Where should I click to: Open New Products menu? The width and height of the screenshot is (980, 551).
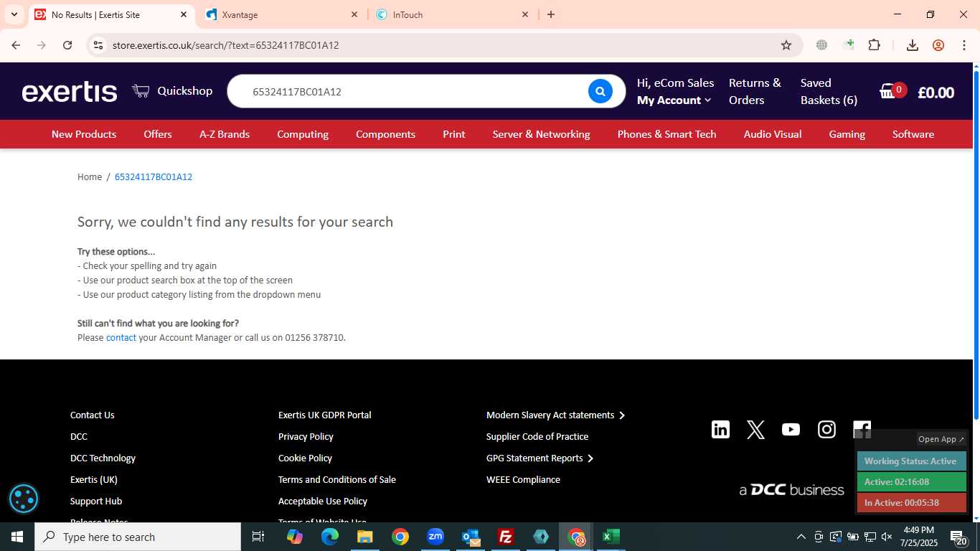click(84, 134)
